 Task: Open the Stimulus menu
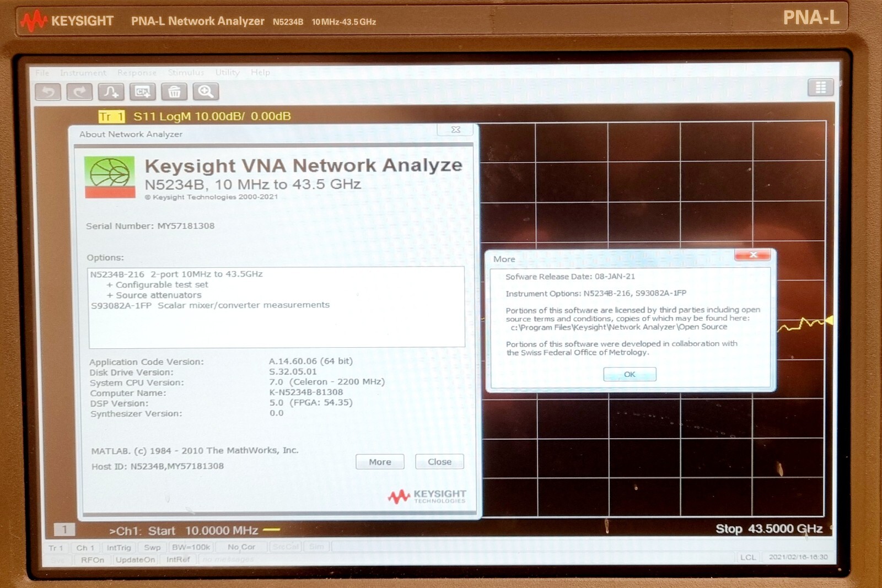(x=186, y=72)
